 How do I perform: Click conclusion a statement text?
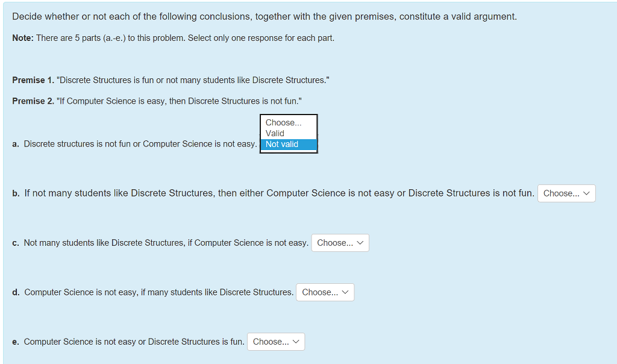click(140, 144)
